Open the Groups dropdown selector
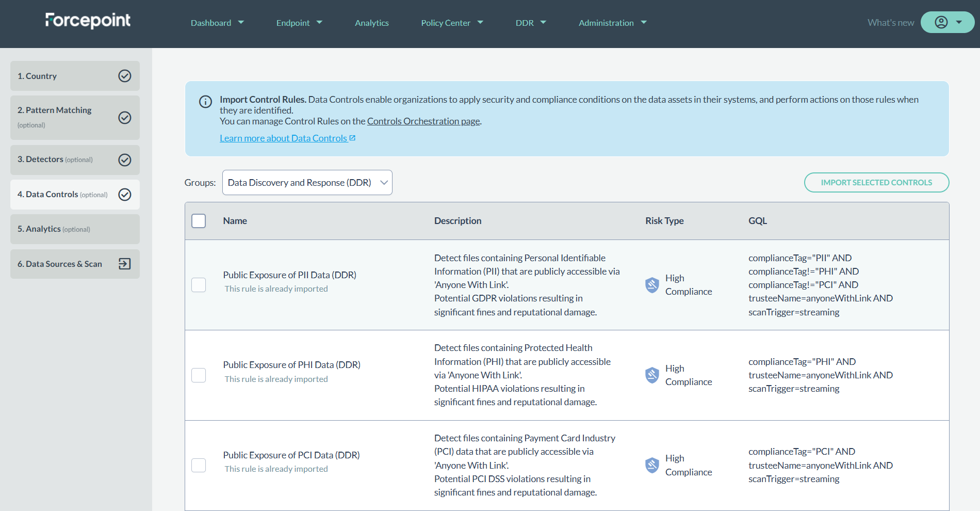Screen dimensions: 980x511 click(x=307, y=183)
